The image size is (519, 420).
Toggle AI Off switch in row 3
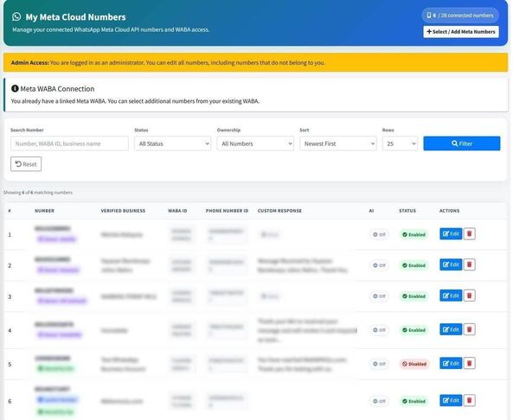coord(379,296)
